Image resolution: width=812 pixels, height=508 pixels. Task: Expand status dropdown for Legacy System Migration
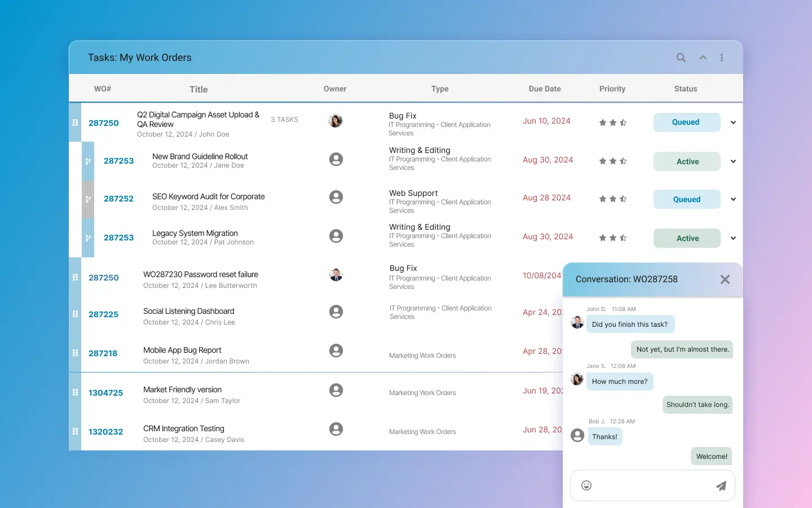pos(733,238)
